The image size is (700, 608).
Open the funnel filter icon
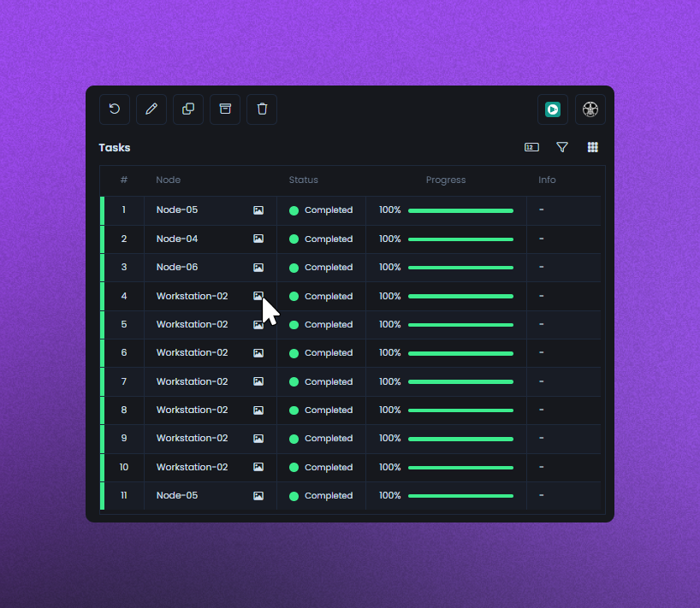(562, 147)
